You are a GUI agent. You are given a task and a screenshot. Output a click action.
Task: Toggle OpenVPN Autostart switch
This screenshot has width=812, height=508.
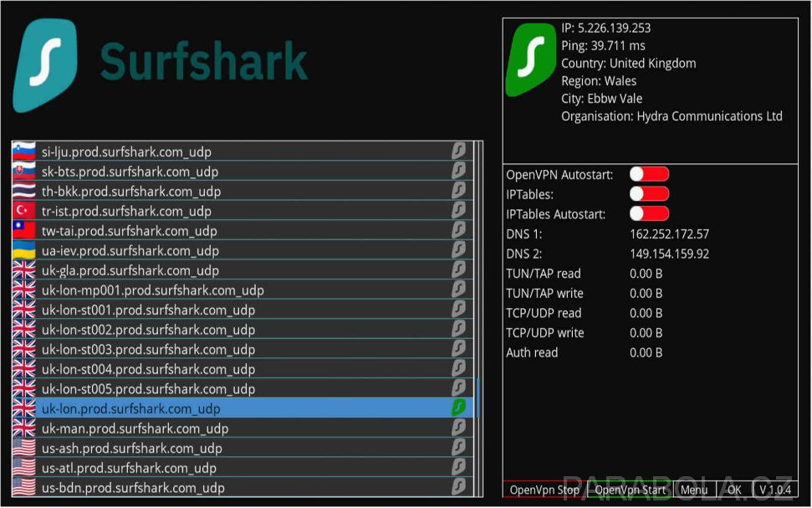[x=650, y=174]
